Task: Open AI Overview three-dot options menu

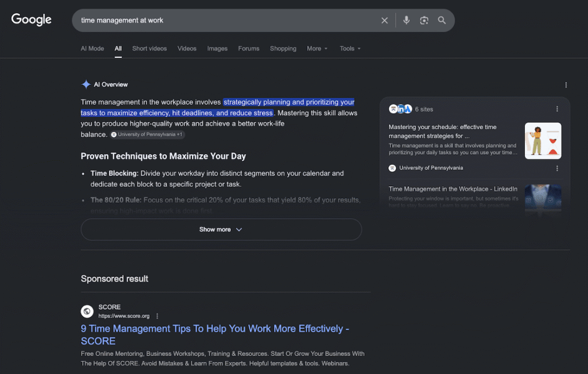Action: click(566, 85)
